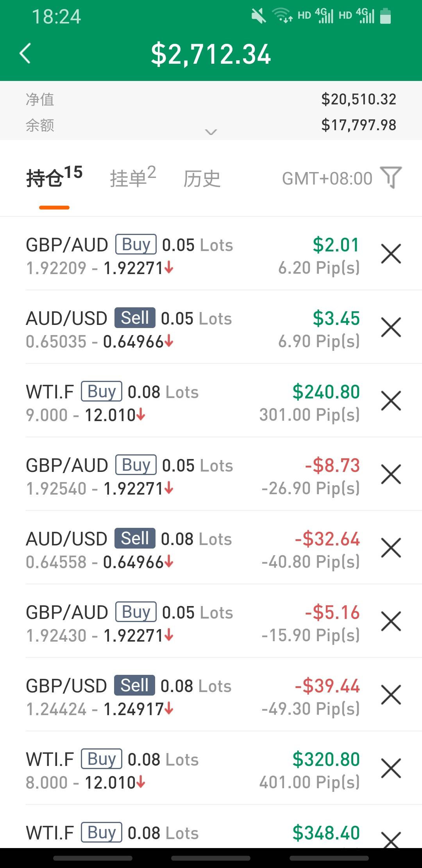Open the filter funnel icon
Screen dimensions: 422x868
[x=391, y=178]
